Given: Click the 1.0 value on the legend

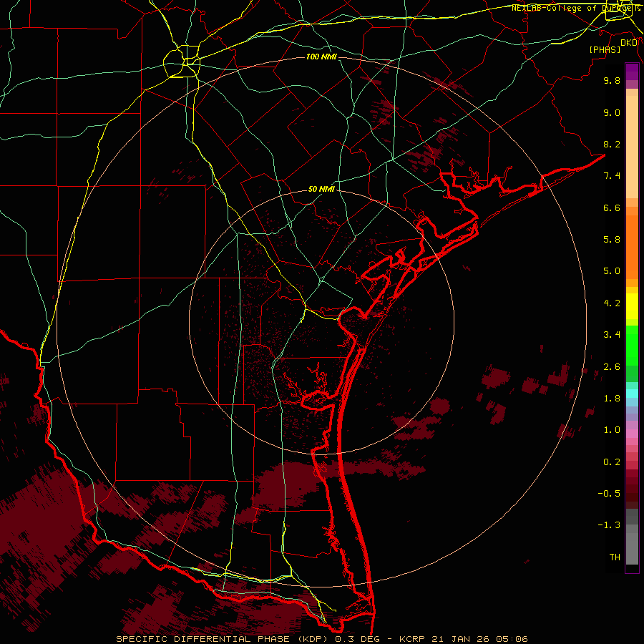Looking at the screenshot, I should point(612,430).
